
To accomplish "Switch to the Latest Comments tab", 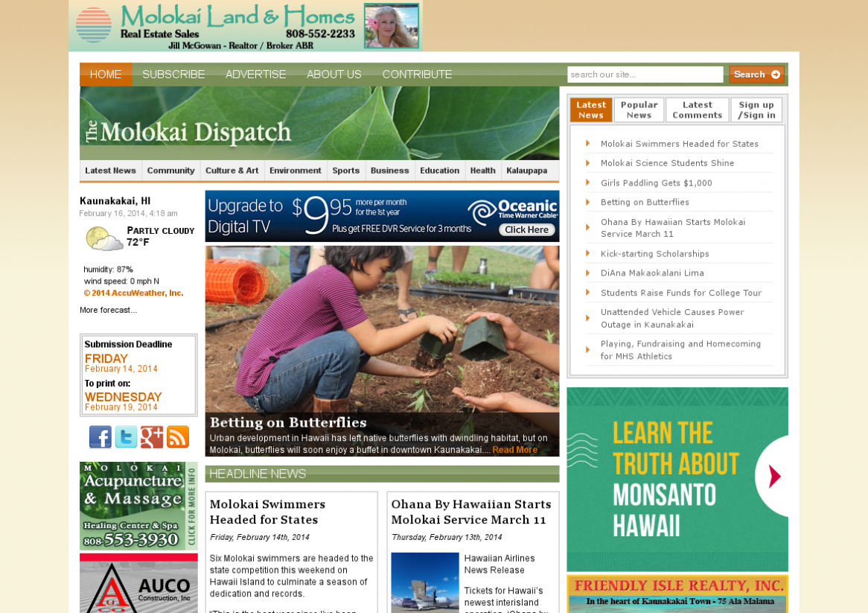I will (697, 109).
